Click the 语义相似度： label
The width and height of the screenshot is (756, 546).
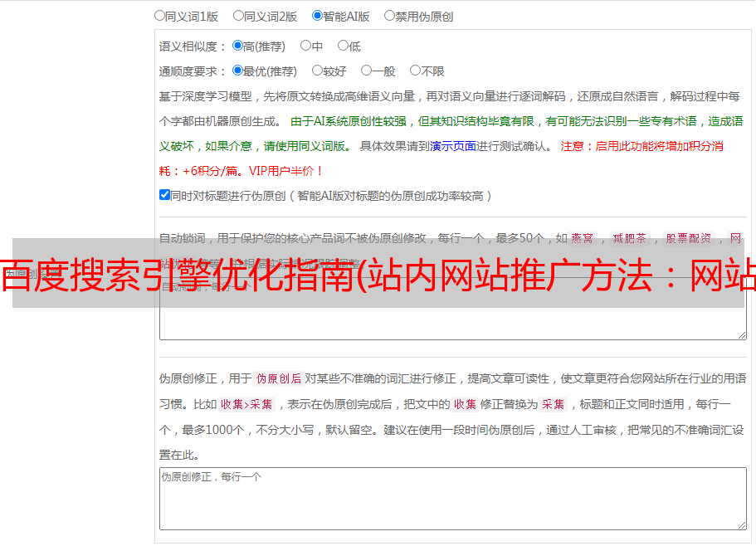point(193,46)
